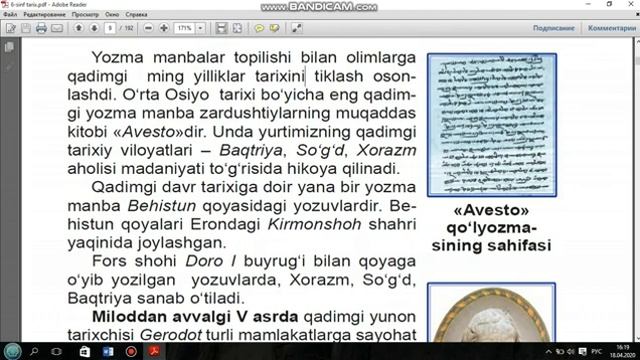The width and height of the screenshot is (640, 360).
Task: Open the Подписание panel
Action: (553, 28)
